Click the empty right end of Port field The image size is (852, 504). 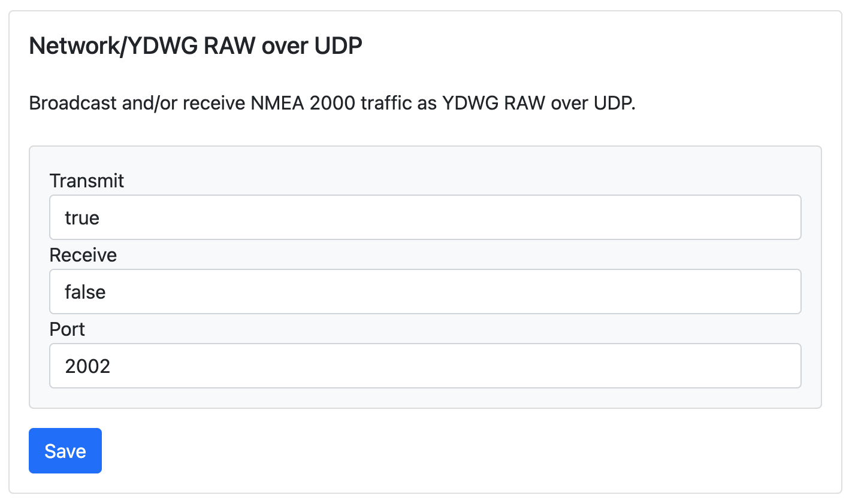(x=767, y=366)
